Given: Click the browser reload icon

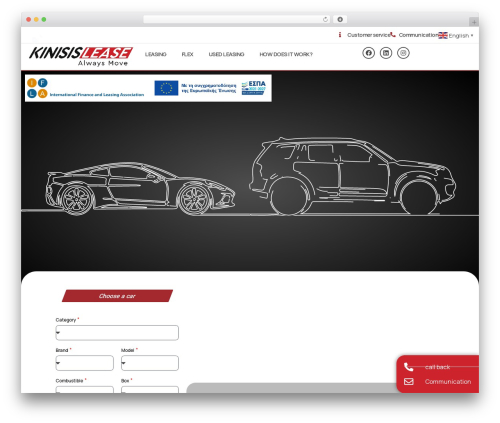Looking at the screenshot, I should [x=325, y=20].
